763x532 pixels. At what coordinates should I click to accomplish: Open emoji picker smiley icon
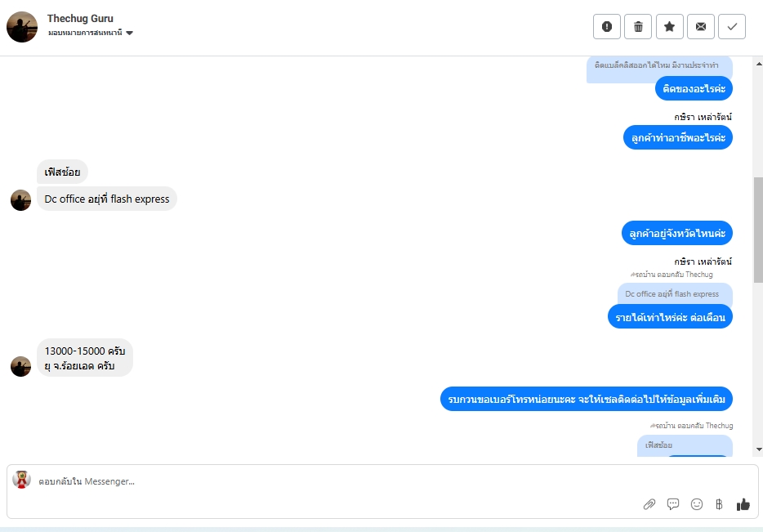click(x=697, y=504)
